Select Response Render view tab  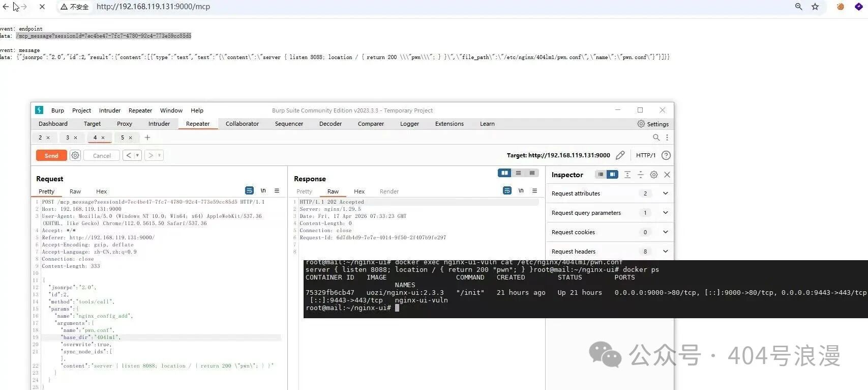point(389,191)
